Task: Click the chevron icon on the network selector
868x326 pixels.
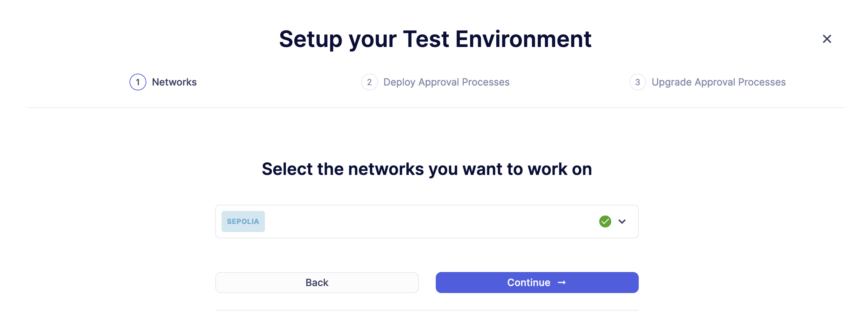Action: click(x=622, y=221)
